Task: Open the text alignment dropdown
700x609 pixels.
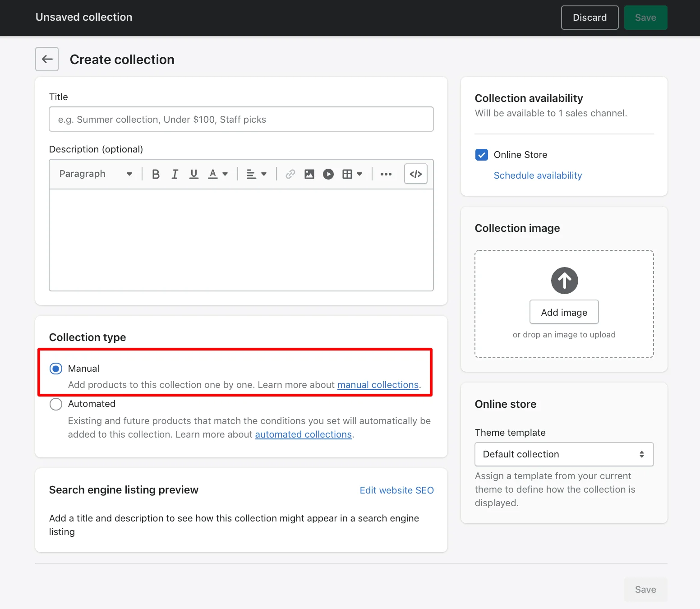Action: 257,174
